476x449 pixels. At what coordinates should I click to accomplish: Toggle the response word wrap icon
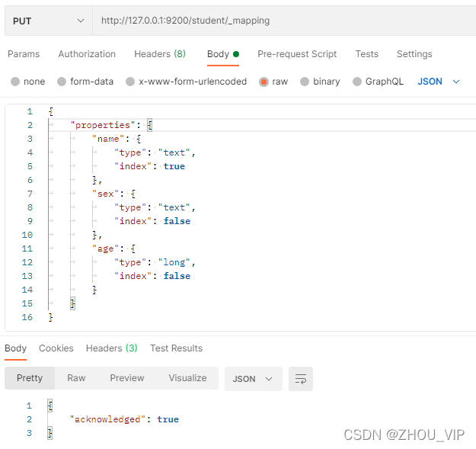tap(301, 379)
